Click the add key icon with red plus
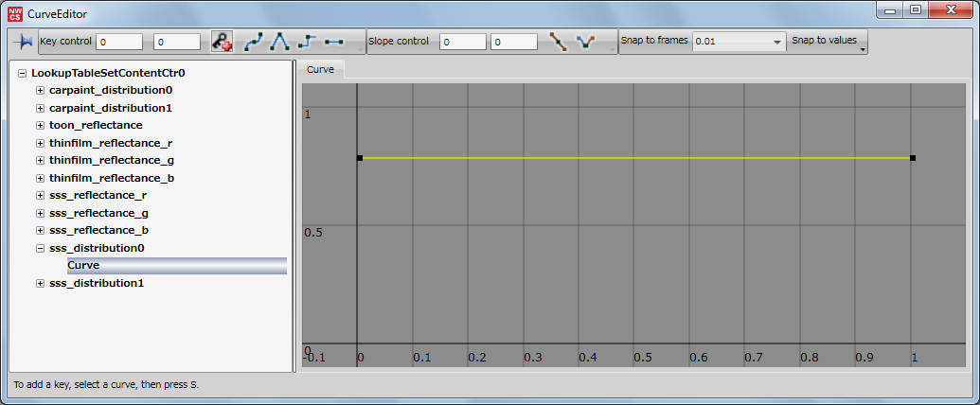 [x=222, y=42]
